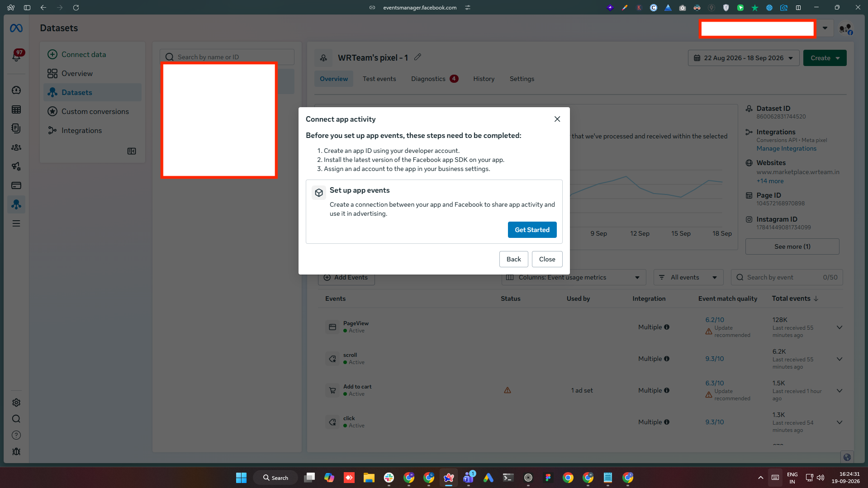Click the billing card icon in left rail
868x488 pixels.
[x=16, y=185]
